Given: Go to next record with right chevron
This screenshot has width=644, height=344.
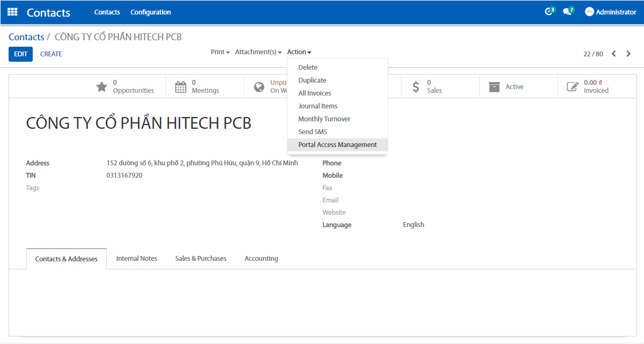Looking at the screenshot, I should pos(628,54).
